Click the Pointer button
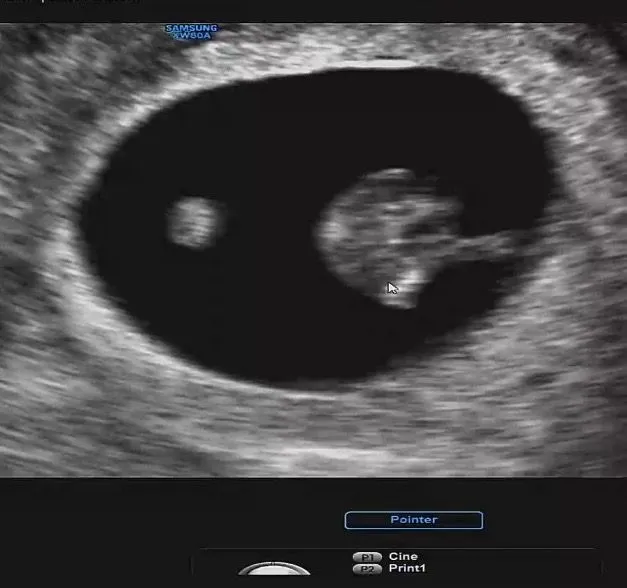 tap(413, 520)
